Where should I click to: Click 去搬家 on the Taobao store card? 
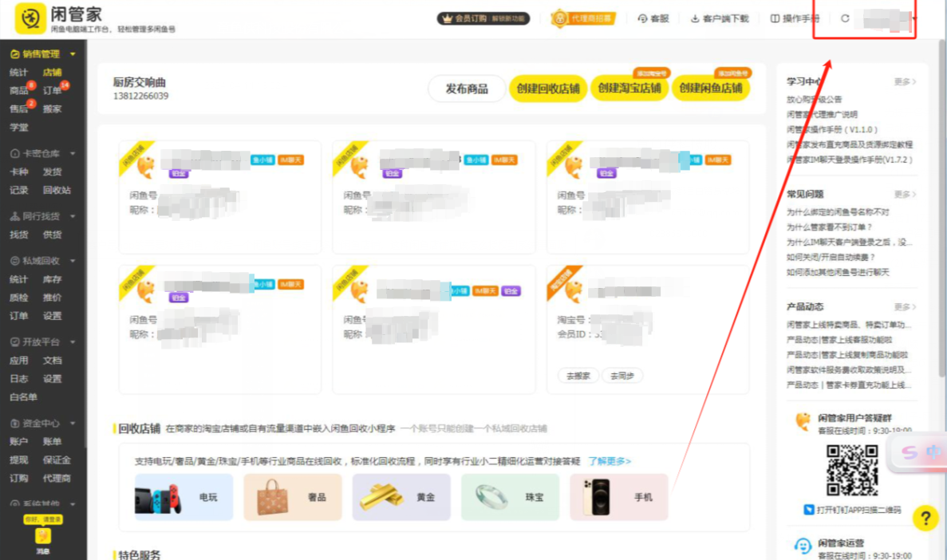pyautogui.click(x=578, y=376)
